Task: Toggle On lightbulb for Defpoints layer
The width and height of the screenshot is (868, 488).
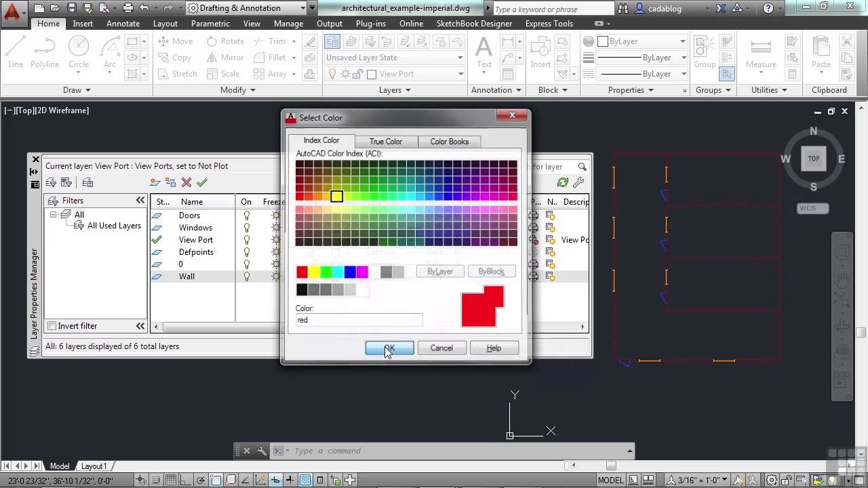Action: (x=247, y=252)
